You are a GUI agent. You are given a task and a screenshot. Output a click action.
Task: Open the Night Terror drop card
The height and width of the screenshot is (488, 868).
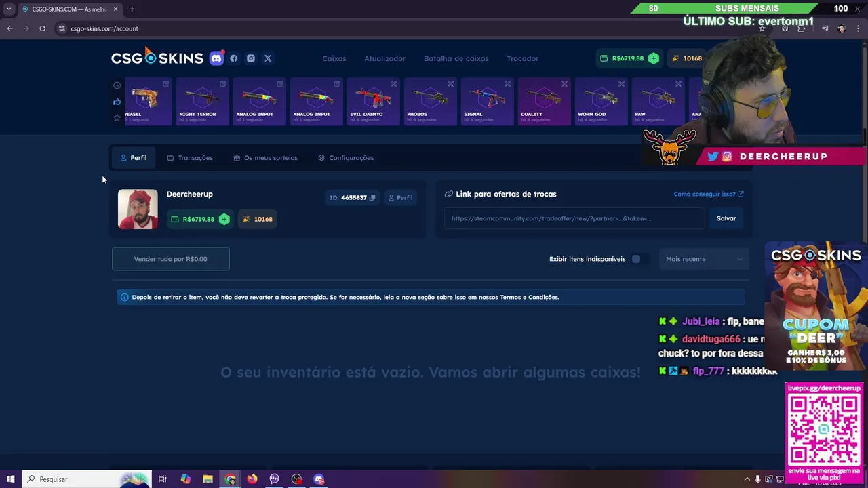point(202,102)
